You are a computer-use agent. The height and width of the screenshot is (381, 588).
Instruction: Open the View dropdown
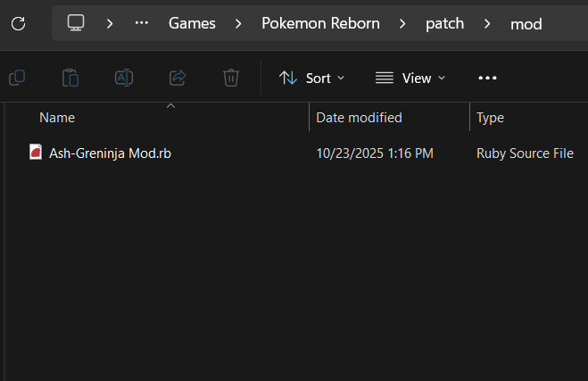(410, 78)
